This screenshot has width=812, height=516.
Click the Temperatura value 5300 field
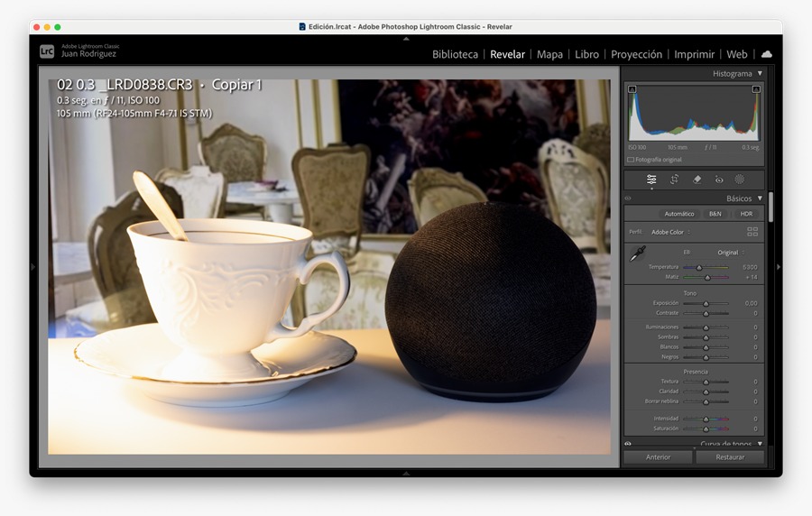[750, 267]
